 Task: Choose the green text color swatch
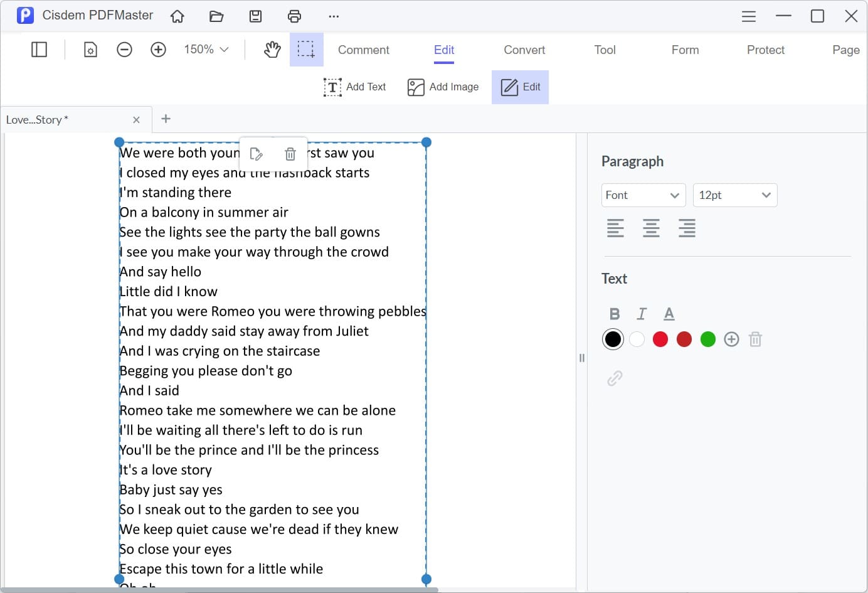707,339
